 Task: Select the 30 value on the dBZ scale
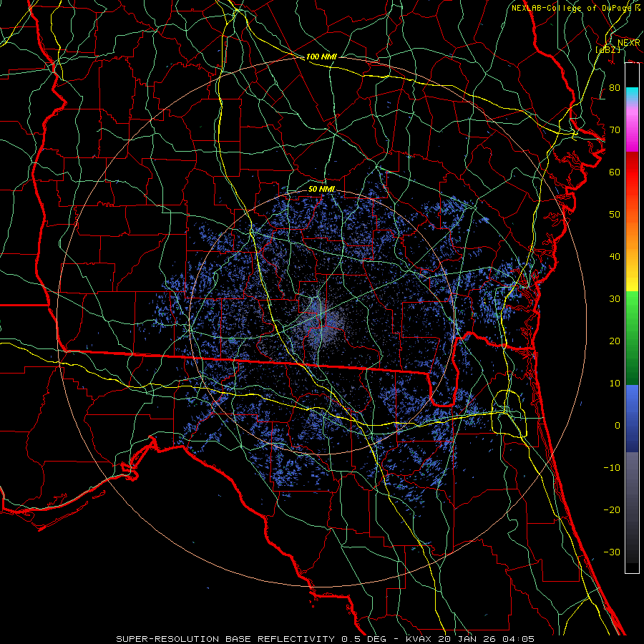coord(615,299)
